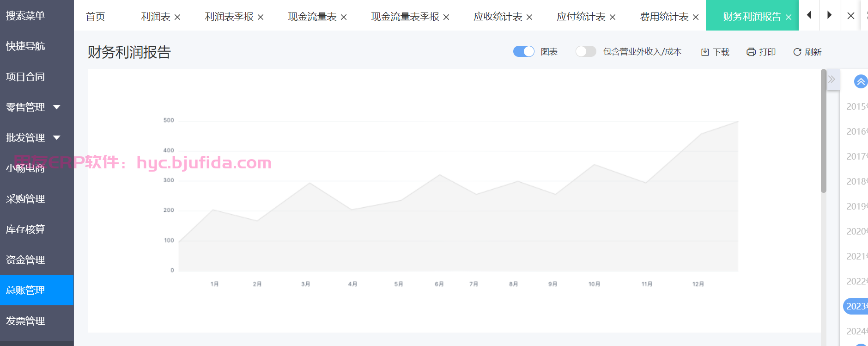
Task: Select year 2019 in year list
Action: click(x=857, y=206)
